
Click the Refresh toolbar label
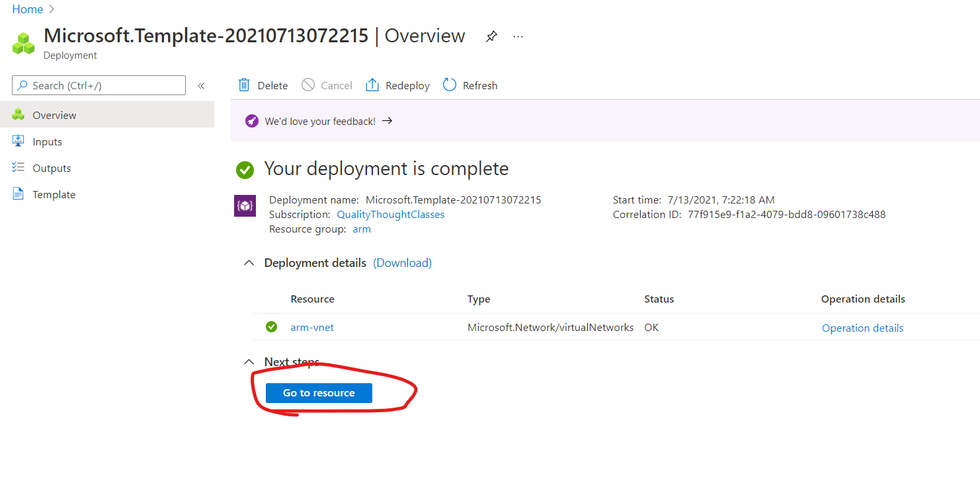tap(480, 86)
